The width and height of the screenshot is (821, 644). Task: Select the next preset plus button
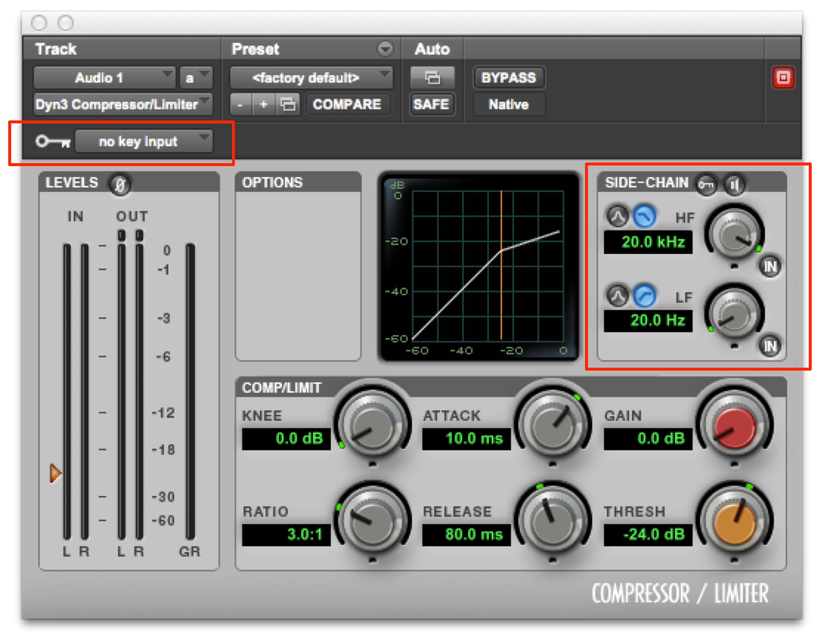pyautogui.click(x=264, y=104)
